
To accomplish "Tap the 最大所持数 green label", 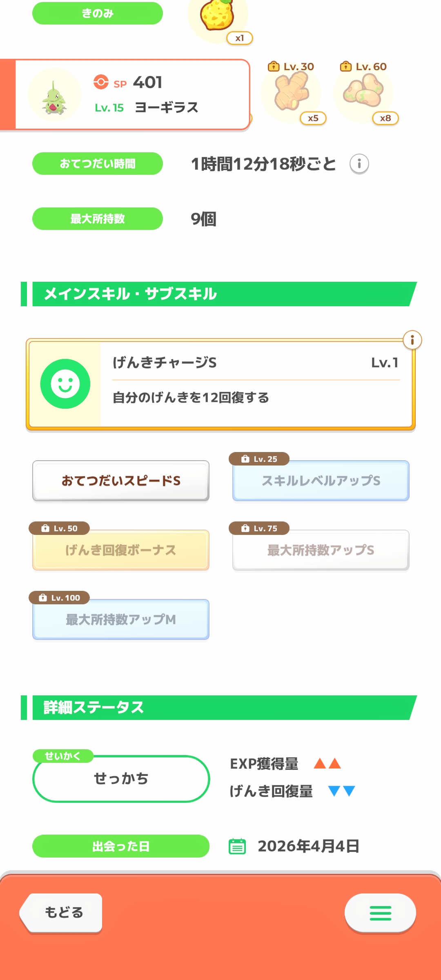I will (98, 219).
